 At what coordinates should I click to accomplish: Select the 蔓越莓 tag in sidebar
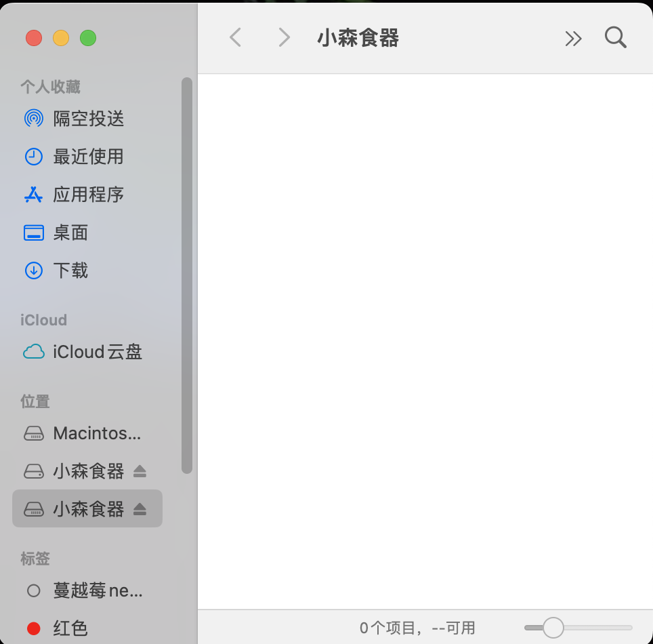point(98,590)
